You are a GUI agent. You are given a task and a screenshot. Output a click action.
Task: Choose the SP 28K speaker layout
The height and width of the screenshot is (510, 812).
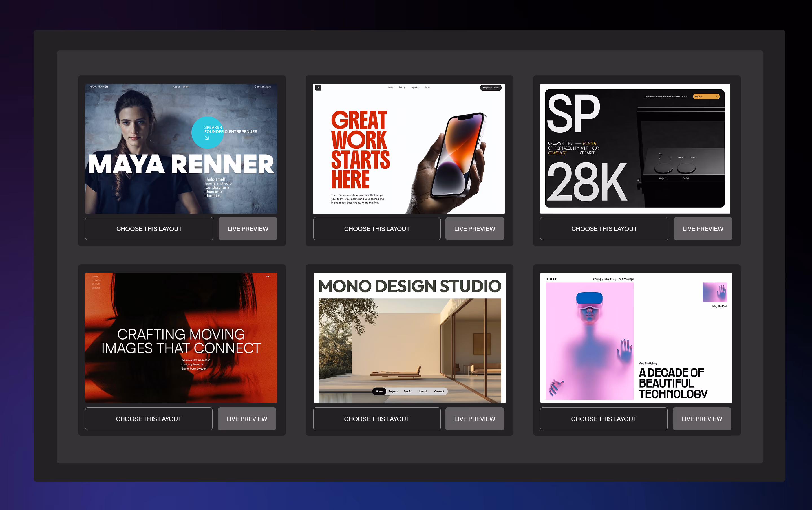pos(604,229)
